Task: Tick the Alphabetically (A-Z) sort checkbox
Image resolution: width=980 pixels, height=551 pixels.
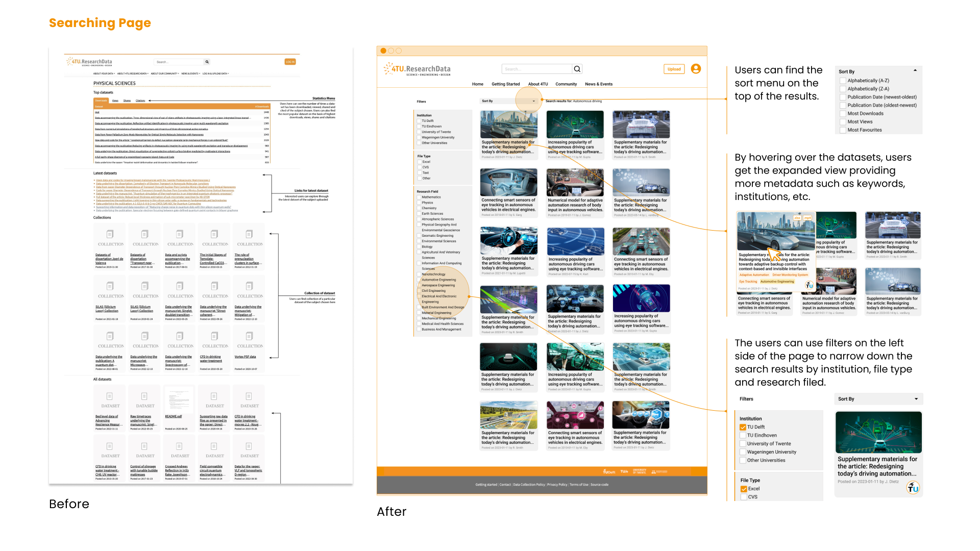Action: tap(843, 81)
